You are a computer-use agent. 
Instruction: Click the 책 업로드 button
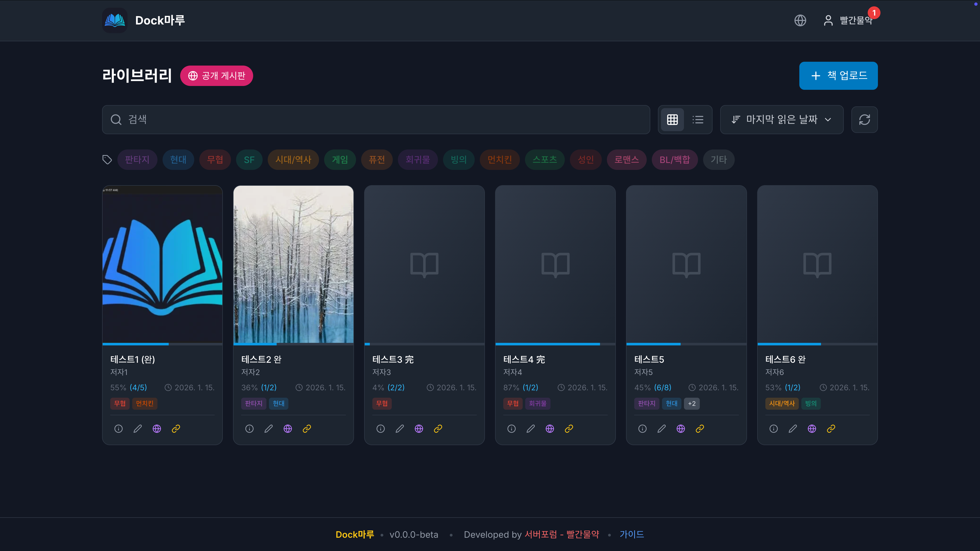tap(838, 76)
